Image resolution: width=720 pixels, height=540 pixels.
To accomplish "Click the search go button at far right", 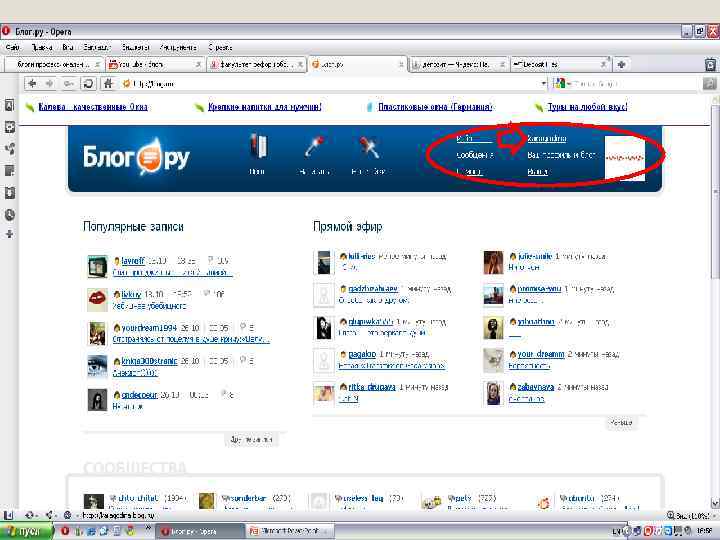I will click(709, 84).
